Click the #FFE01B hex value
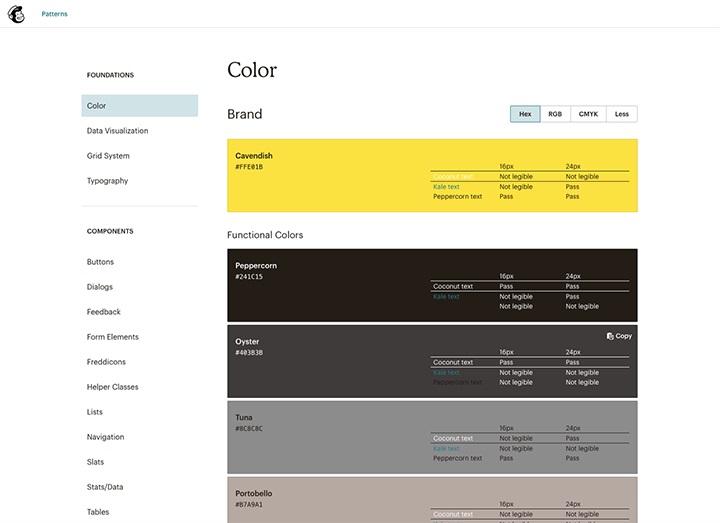The image size is (720, 523). click(x=249, y=167)
